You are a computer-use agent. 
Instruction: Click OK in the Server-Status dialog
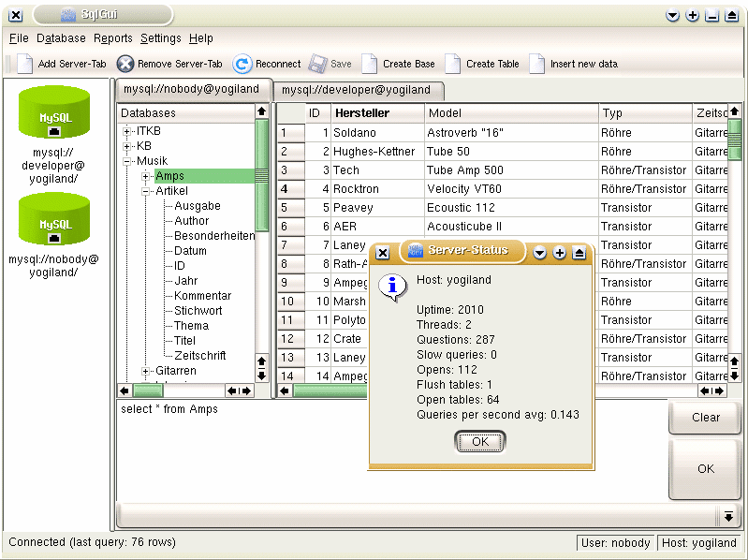click(x=480, y=442)
